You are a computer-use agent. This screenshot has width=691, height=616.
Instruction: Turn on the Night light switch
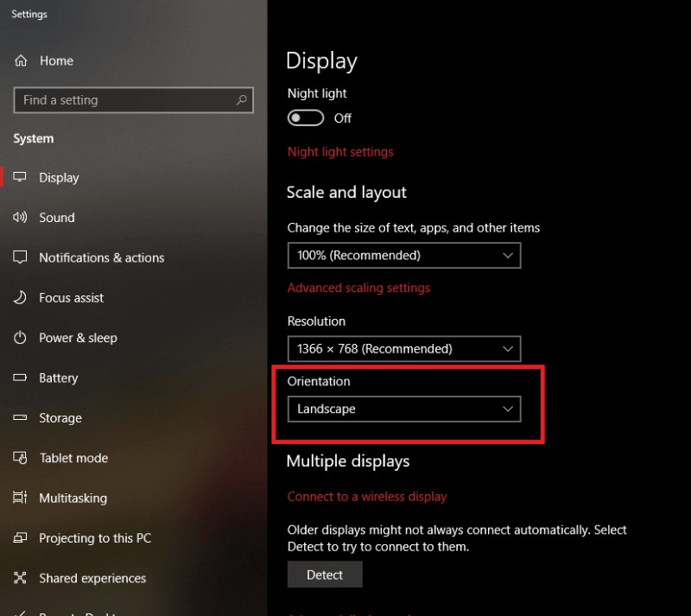pyautogui.click(x=306, y=117)
